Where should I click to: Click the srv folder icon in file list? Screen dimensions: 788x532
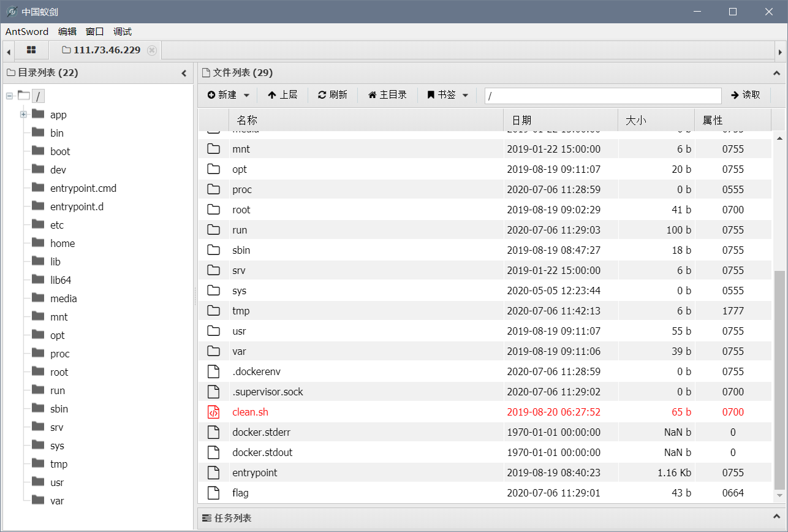click(x=213, y=270)
